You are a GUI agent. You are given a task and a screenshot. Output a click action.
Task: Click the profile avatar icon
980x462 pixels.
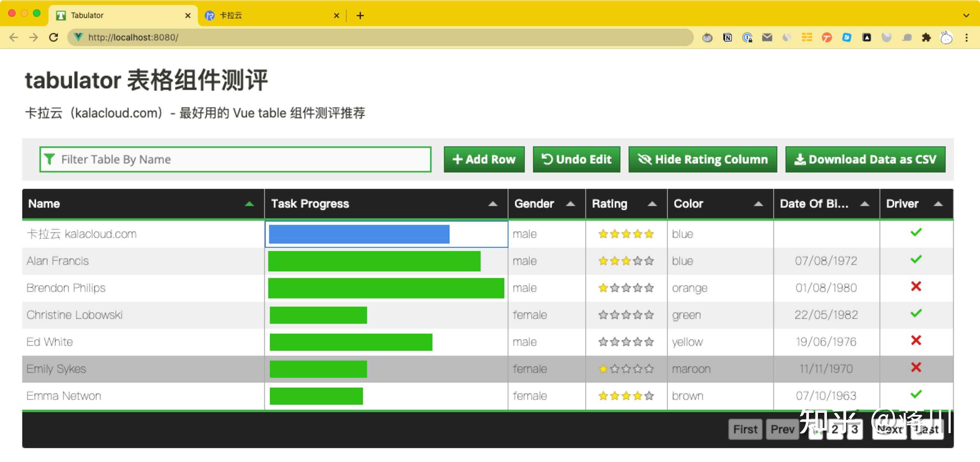(x=946, y=37)
